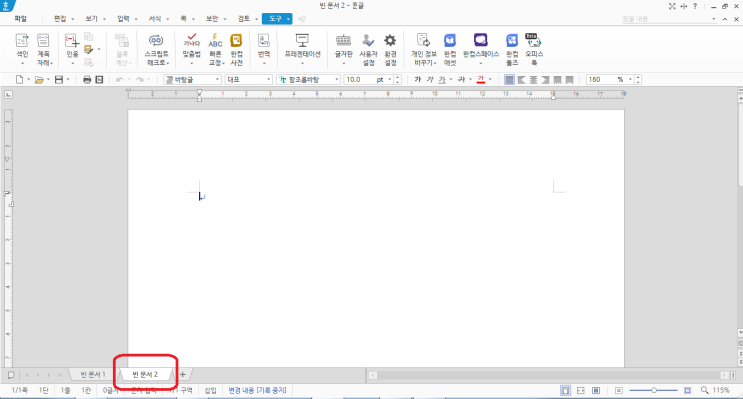
Task: Apply center paragraph alignment
Action: [x=533, y=80]
